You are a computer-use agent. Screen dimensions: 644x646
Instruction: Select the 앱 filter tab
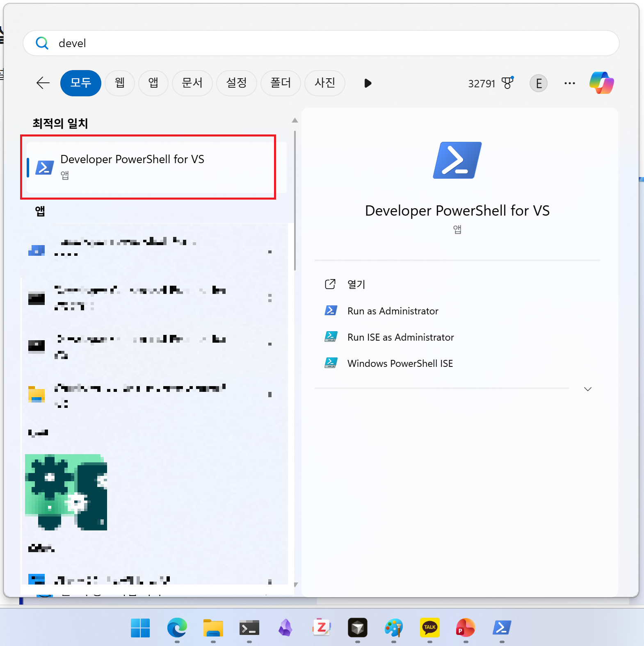[x=153, y=83]
